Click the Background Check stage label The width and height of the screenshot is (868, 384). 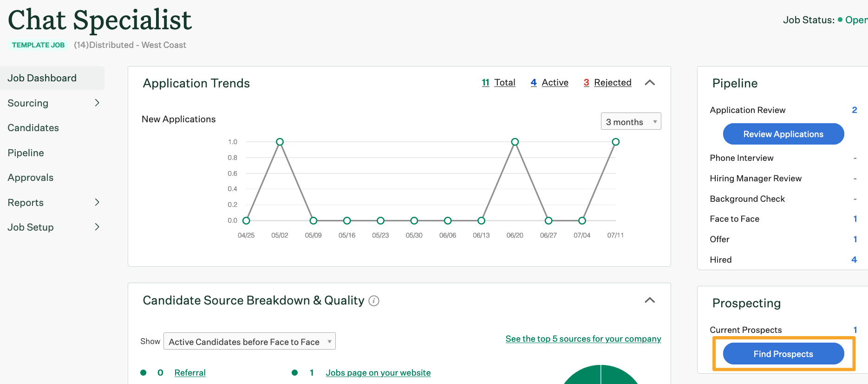747,199
